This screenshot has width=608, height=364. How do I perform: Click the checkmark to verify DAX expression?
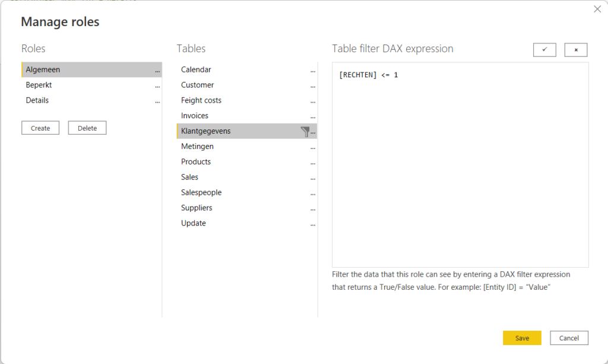[544, 50]
